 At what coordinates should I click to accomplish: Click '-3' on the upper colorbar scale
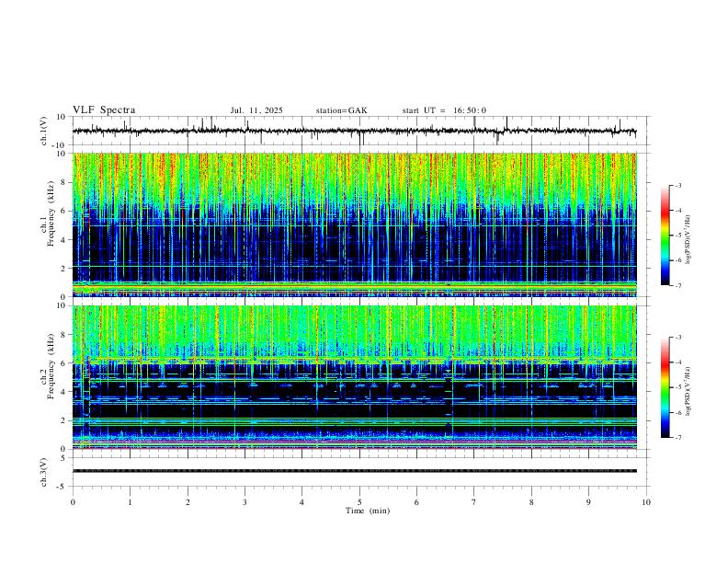(678, 185)
